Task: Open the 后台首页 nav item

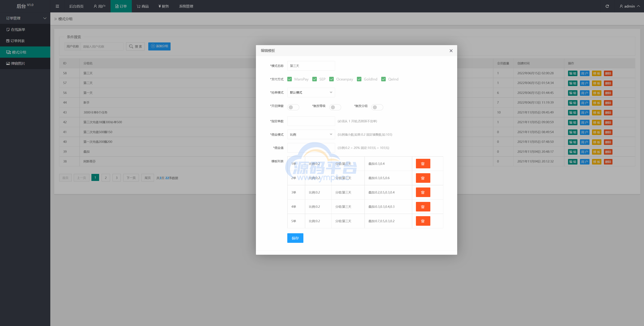Action: [76, 6]
